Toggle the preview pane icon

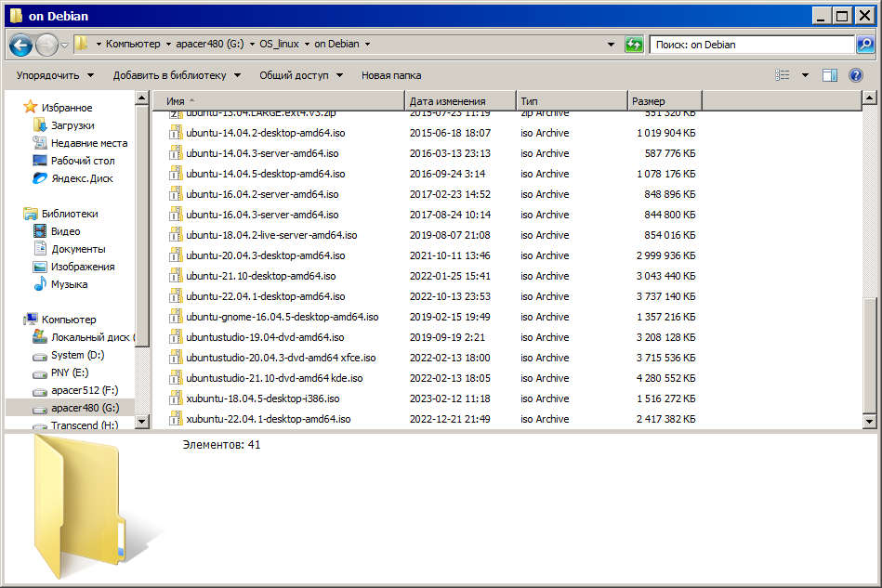tap(830, 74)
